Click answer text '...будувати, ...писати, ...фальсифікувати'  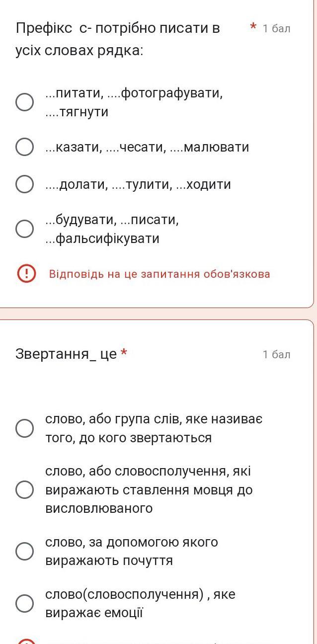click(x=112, y=229)
